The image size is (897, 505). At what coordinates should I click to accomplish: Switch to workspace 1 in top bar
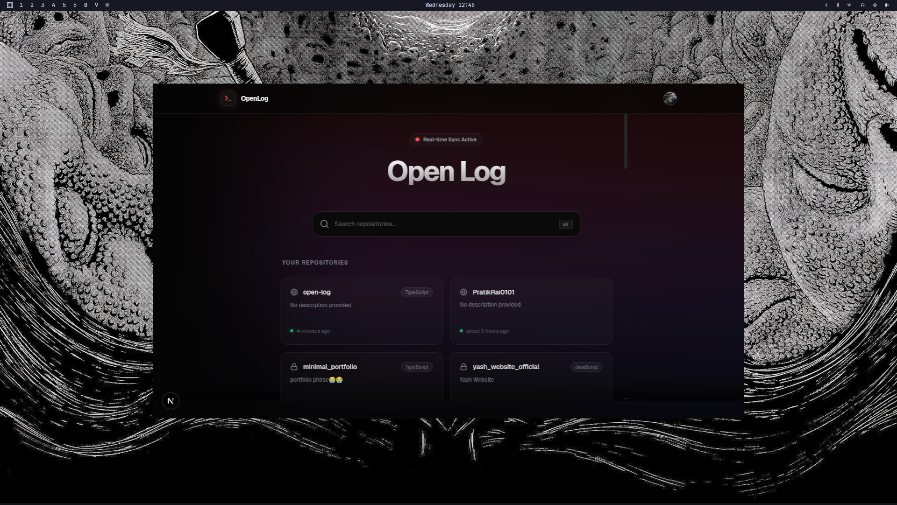pos(20,5)
